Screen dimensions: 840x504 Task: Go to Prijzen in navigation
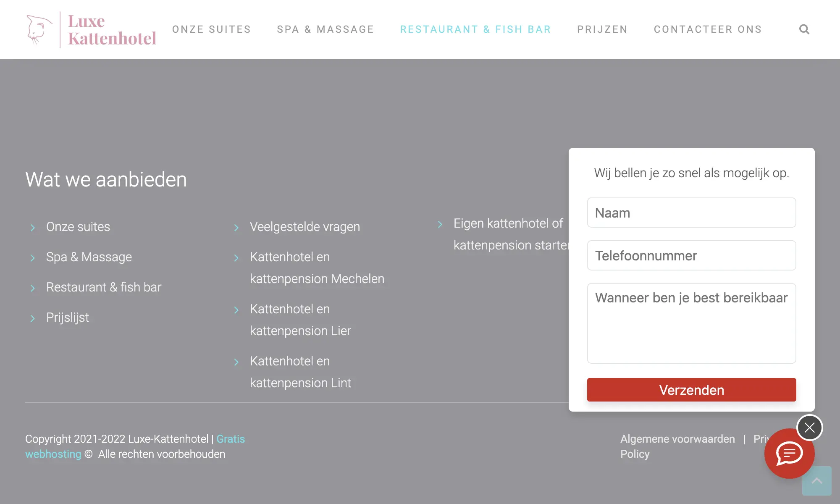pos(602,29)
